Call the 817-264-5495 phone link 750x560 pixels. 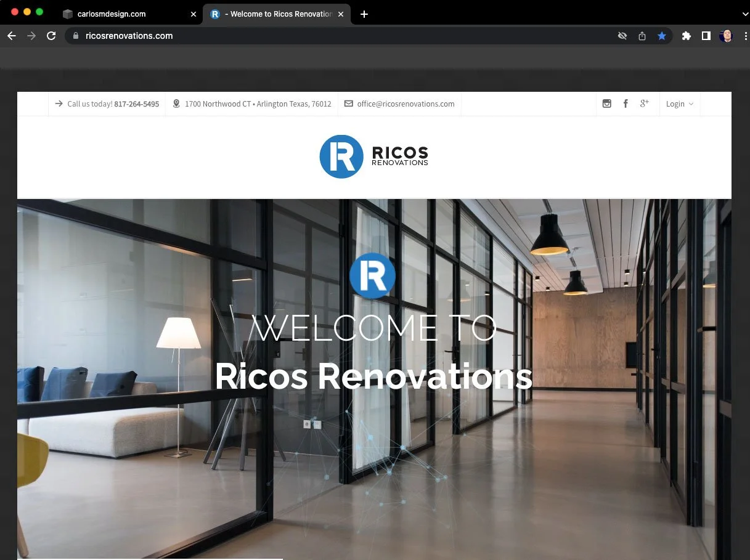[x=136, y=103]
